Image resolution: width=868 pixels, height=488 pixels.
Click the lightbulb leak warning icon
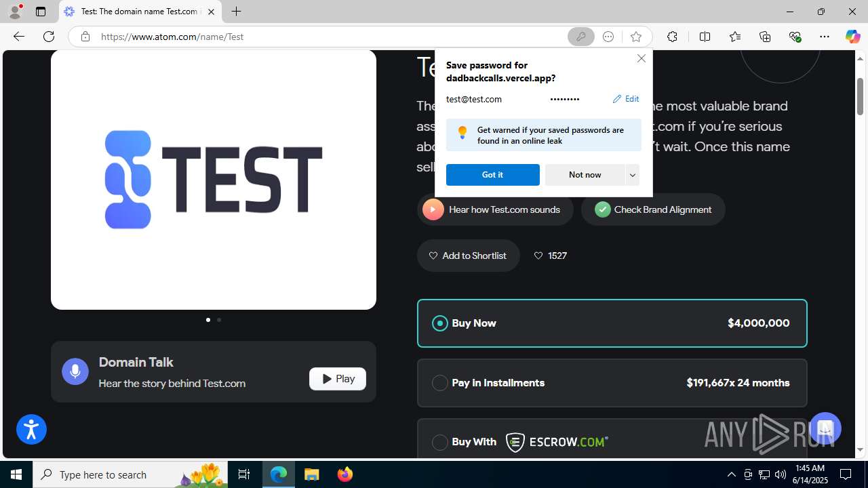tap(462, 132)
